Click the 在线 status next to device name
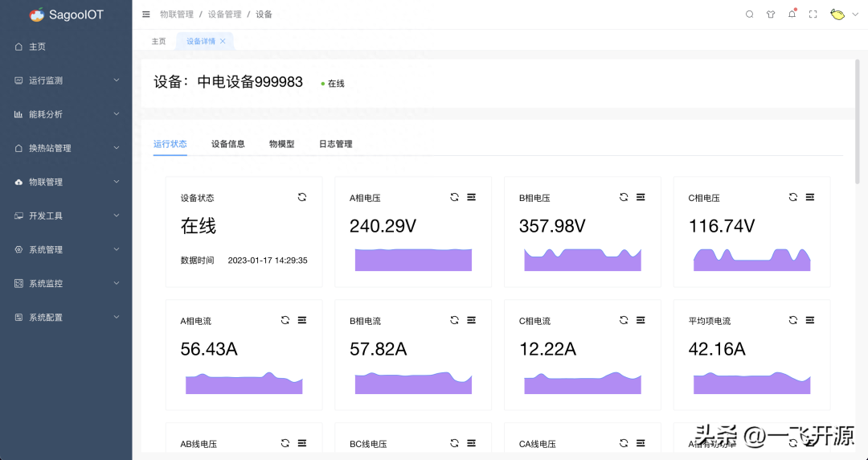This screenshot has width=868, height=460. pos(333,84)
